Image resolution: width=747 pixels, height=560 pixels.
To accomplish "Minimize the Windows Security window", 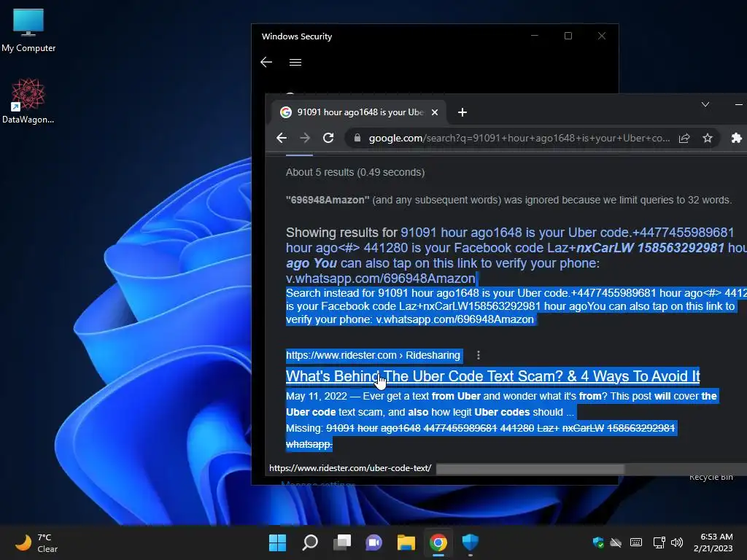I will point(535,36).
